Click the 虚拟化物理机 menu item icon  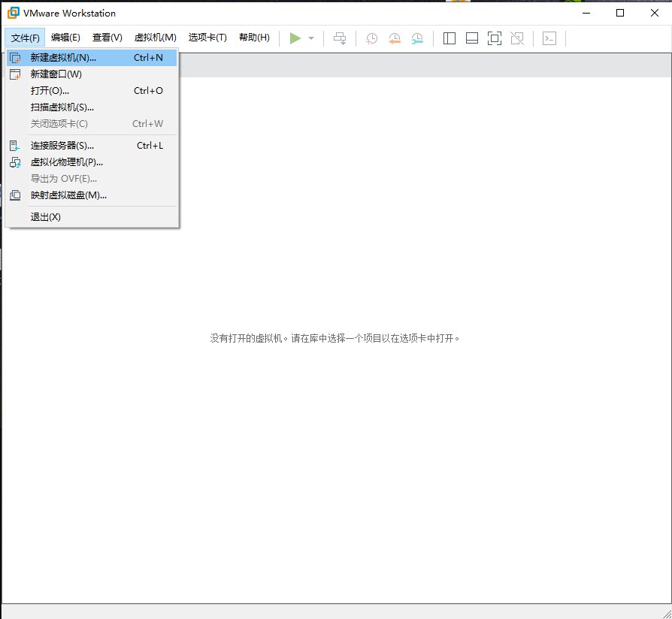(16, 162)
